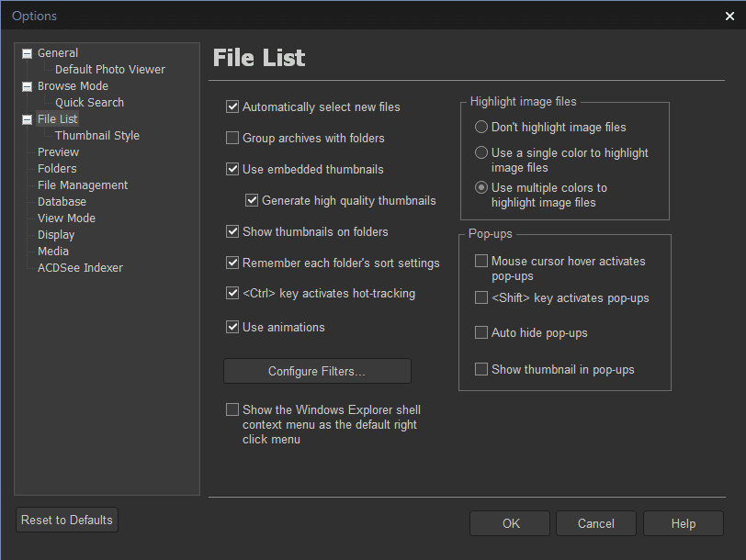Click the Configure Filters button
Image resolution: width=746 pixels, height=560 pixels.
point(317,372)
